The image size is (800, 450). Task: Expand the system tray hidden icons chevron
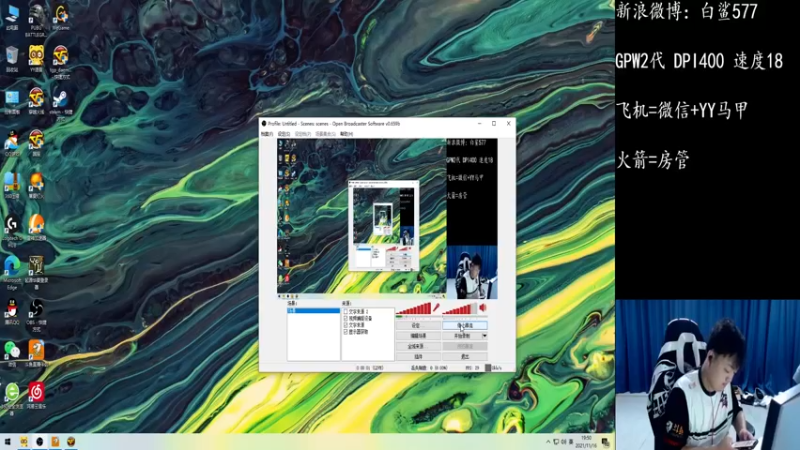click(548, 442)
